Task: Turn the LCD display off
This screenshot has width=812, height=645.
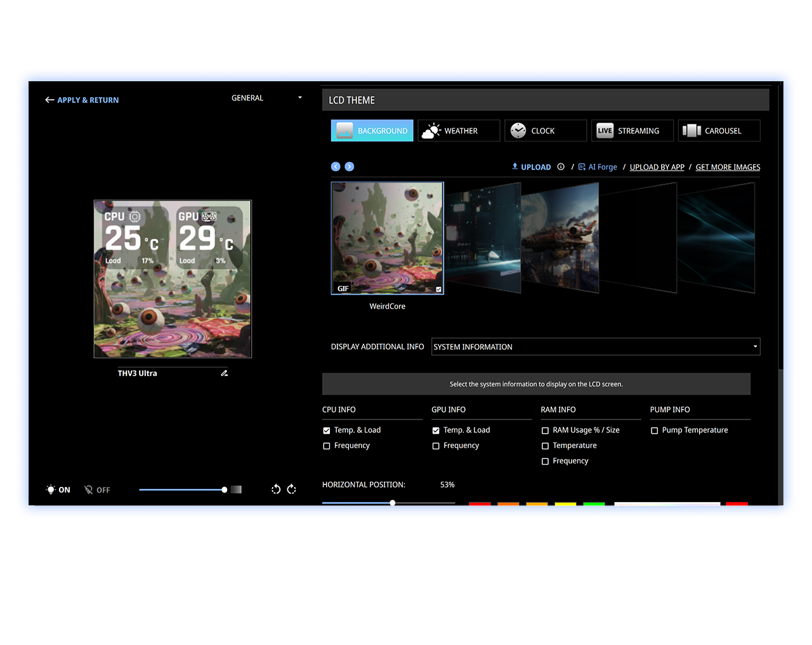Action: 97,490
